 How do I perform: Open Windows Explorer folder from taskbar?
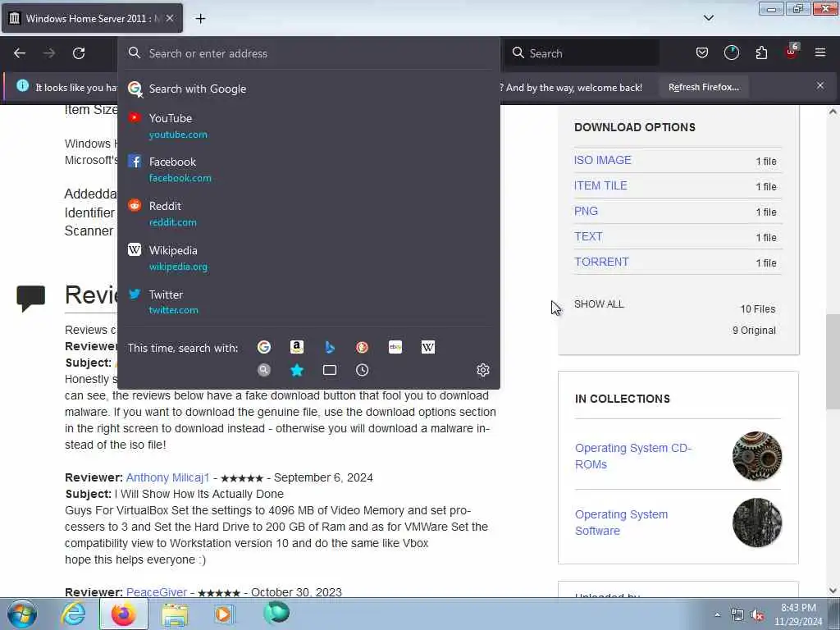[x=175, y=614]
